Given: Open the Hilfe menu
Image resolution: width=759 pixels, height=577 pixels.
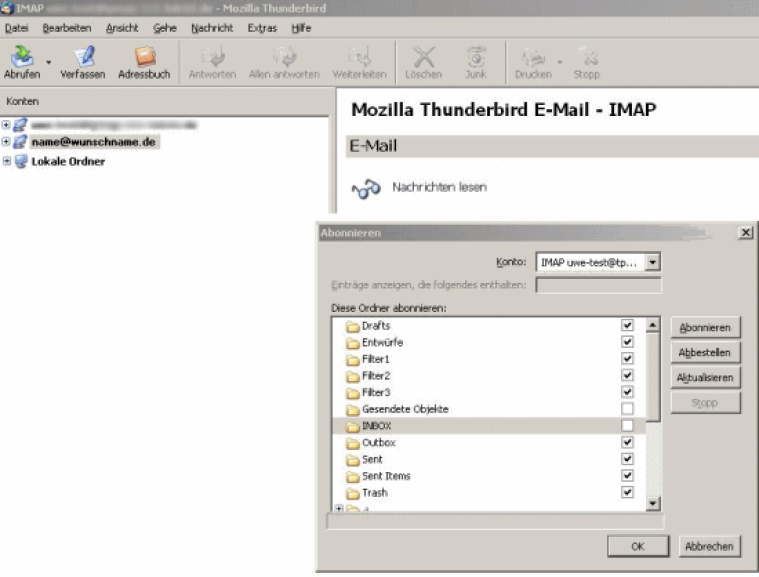Looking at the screenshot, I should (301, 28).
